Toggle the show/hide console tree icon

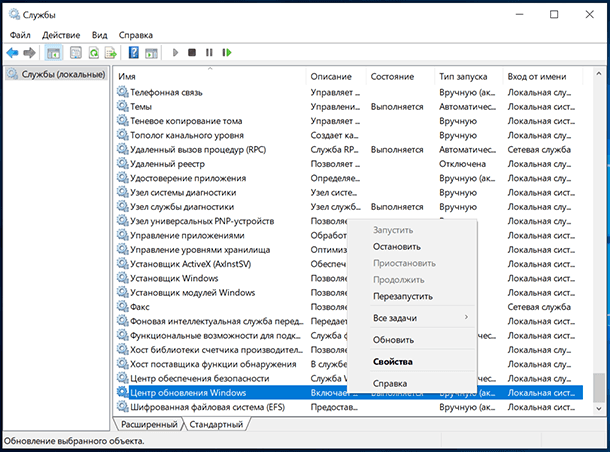point(53,52)
